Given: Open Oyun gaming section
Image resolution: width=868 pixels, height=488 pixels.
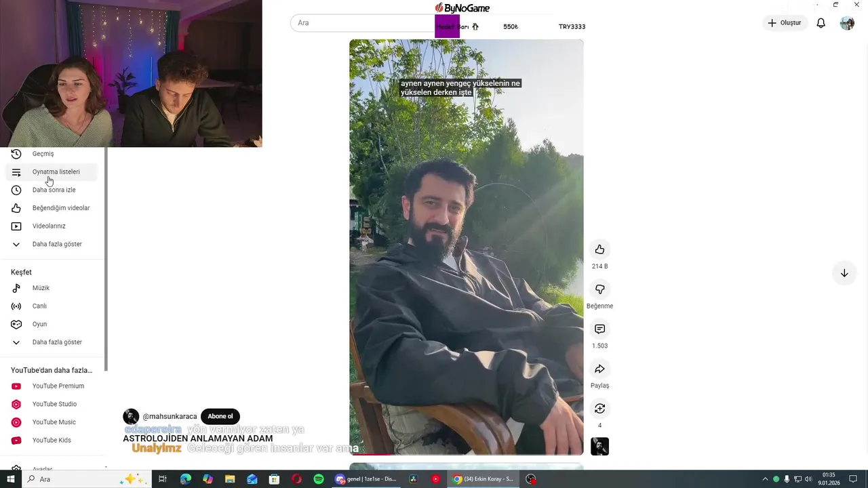Looking at the screenshot, I should tap(52, 324).
